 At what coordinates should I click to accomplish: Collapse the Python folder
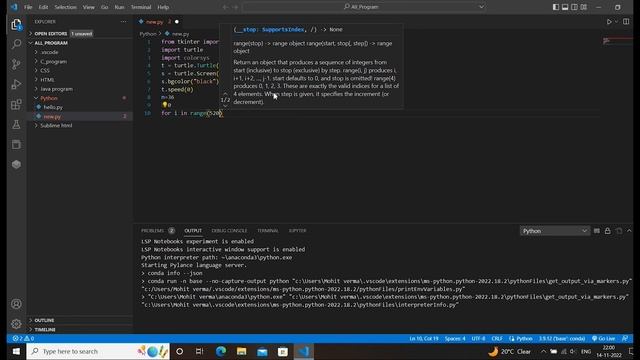[49, 98]
